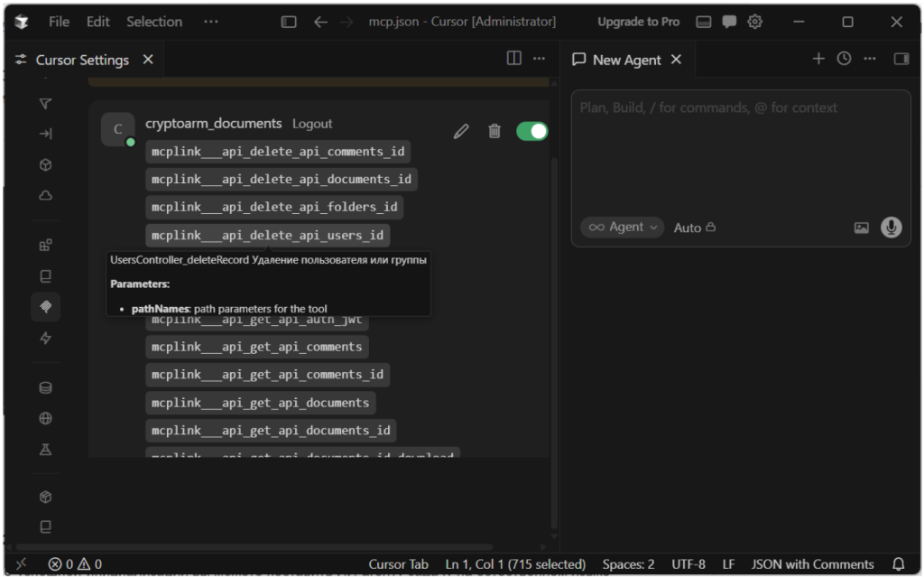Open the Selection menu

point(154,22)
